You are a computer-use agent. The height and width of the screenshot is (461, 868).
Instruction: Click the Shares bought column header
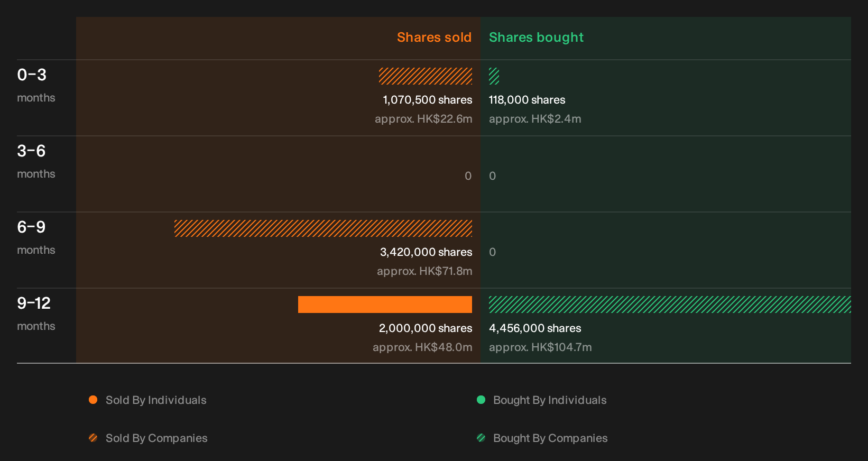pyautogui.click(x=536, y=38)
